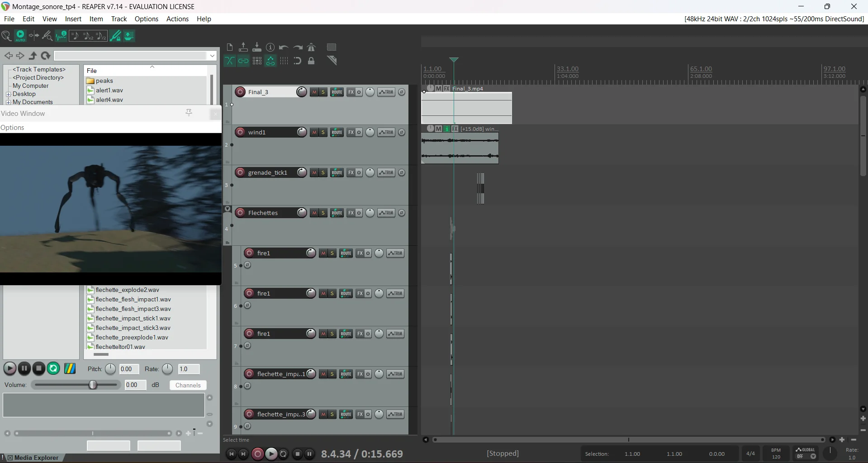Open the Track menu
The width and height of the screenshot is (868, 463).
119,19
